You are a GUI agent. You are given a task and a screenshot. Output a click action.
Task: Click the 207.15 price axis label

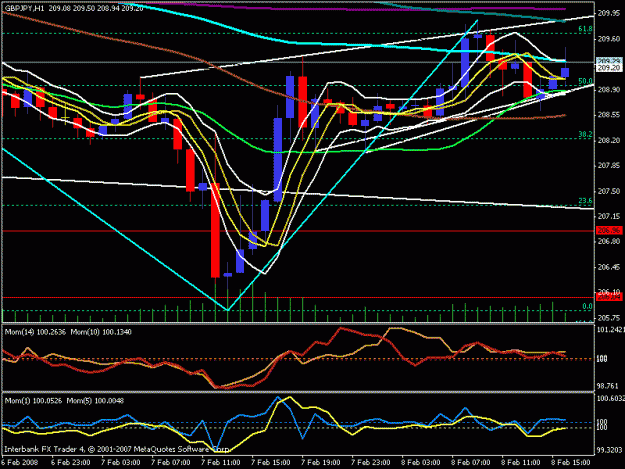coord(609,216)
